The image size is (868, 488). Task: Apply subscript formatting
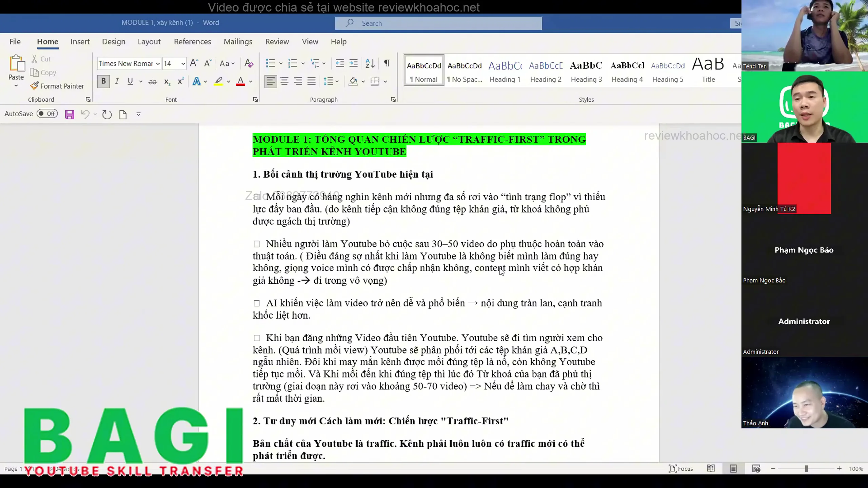(167, 81)
